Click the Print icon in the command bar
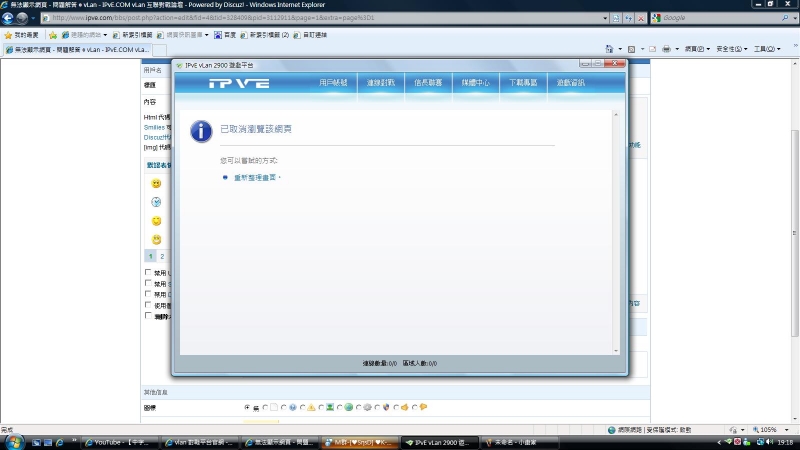 tap(666, 49)
